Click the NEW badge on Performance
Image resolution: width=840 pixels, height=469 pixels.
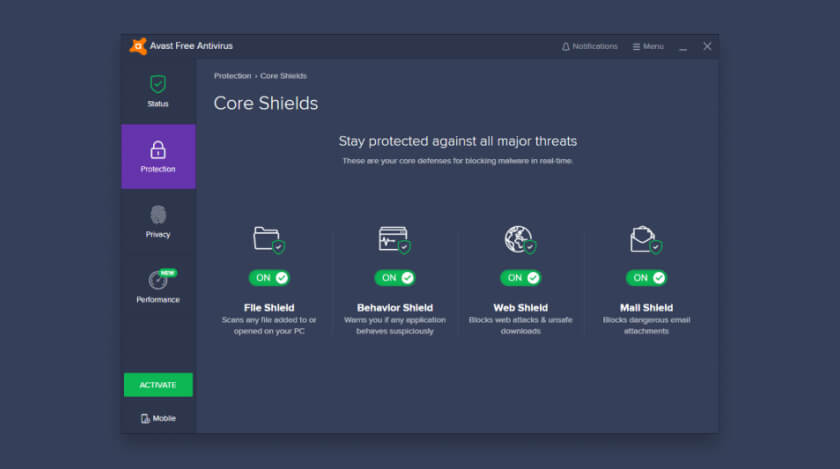[x=168, y=273]
